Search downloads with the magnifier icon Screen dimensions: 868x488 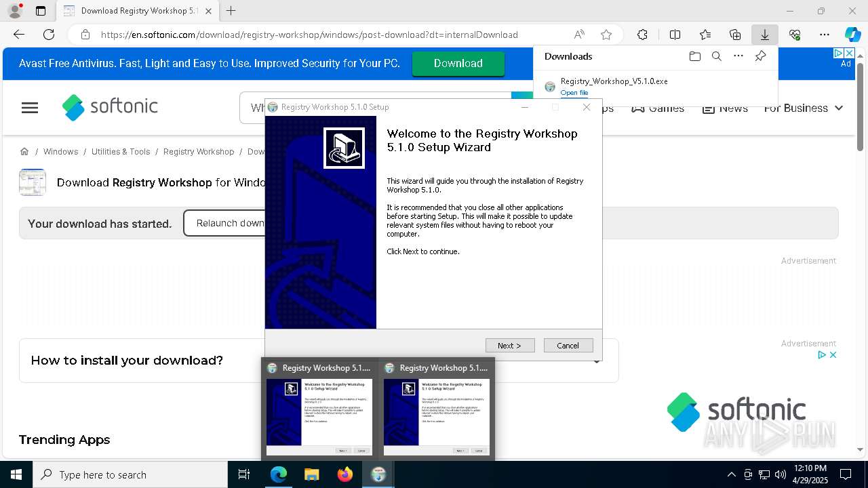click(716, 56)
